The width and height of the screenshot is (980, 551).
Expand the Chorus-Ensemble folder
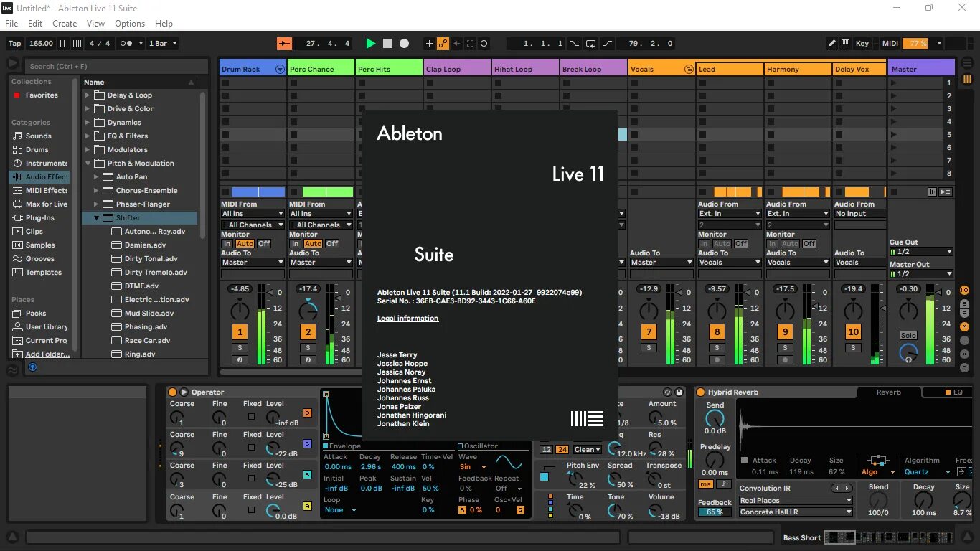96,190
